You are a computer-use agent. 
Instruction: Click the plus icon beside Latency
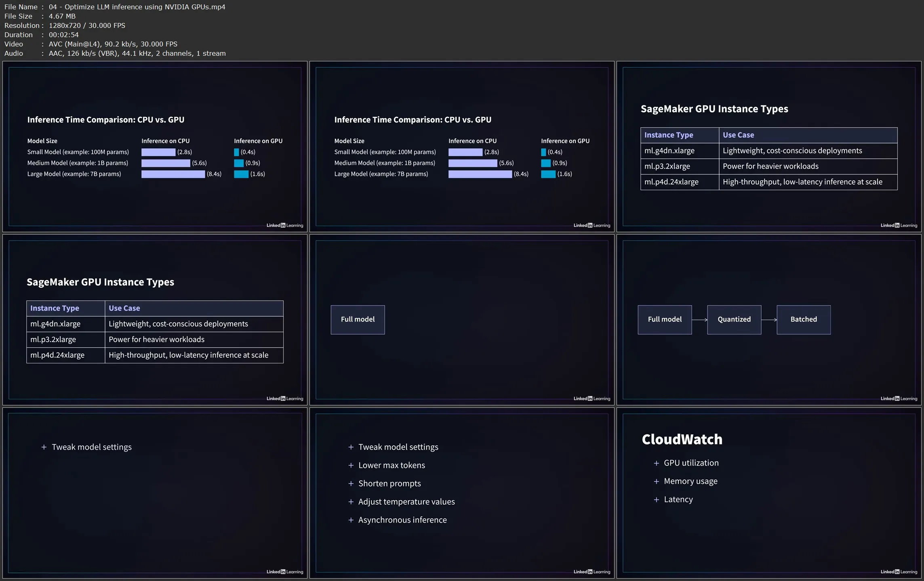[656, 499]
